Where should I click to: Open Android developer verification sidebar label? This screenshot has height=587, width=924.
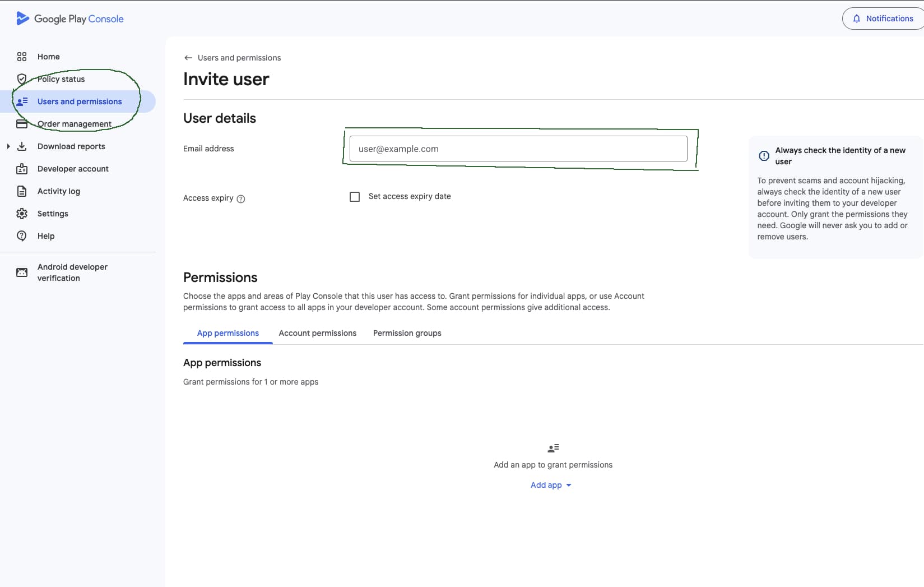point(72,272)
